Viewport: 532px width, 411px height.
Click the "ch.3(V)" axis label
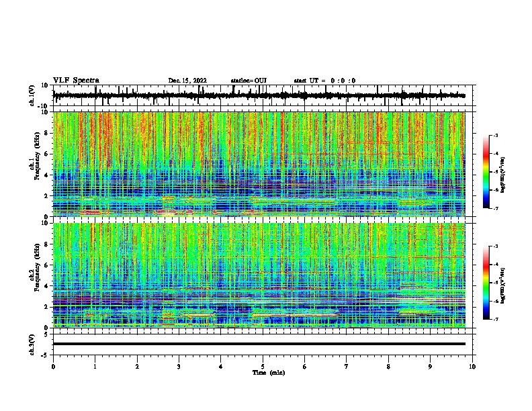point(32,345)
